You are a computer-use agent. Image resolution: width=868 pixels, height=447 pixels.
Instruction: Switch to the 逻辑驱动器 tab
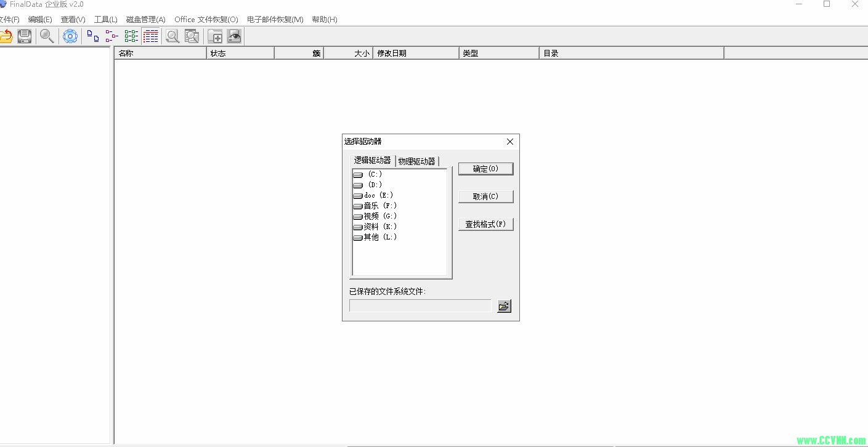[373, 160]
